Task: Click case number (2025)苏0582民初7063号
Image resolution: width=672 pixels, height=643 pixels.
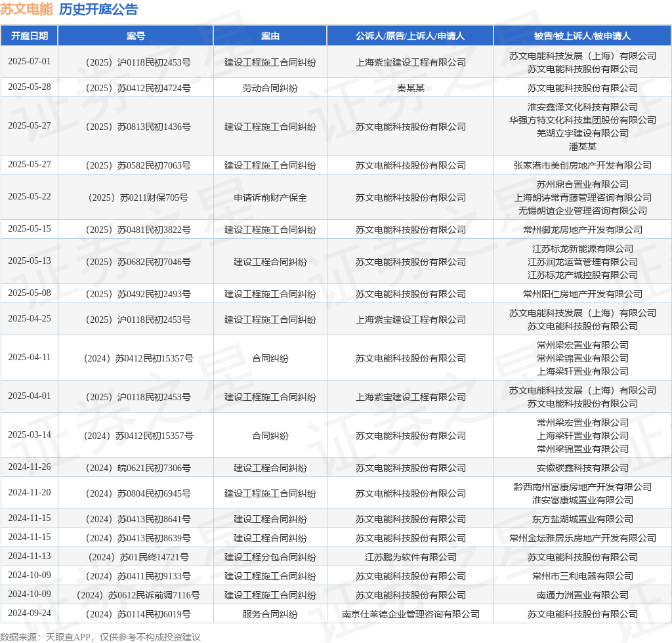Action: click(138, 165)
